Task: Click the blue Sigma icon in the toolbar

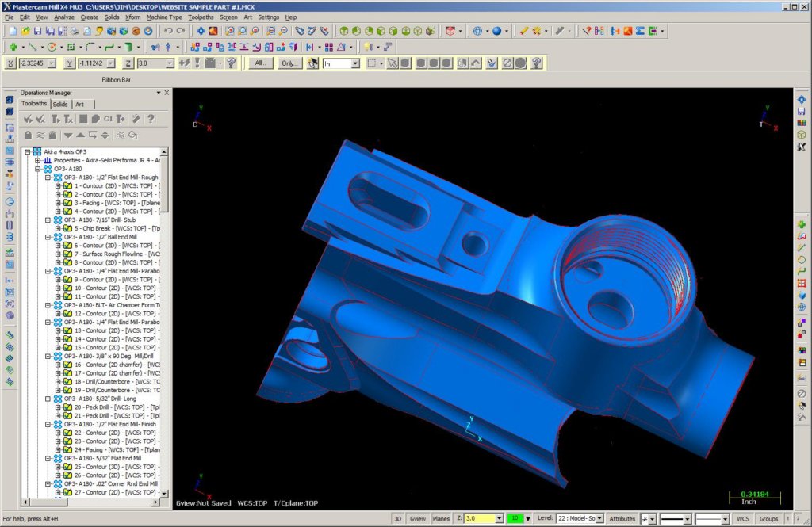Action: click(640, 31)
